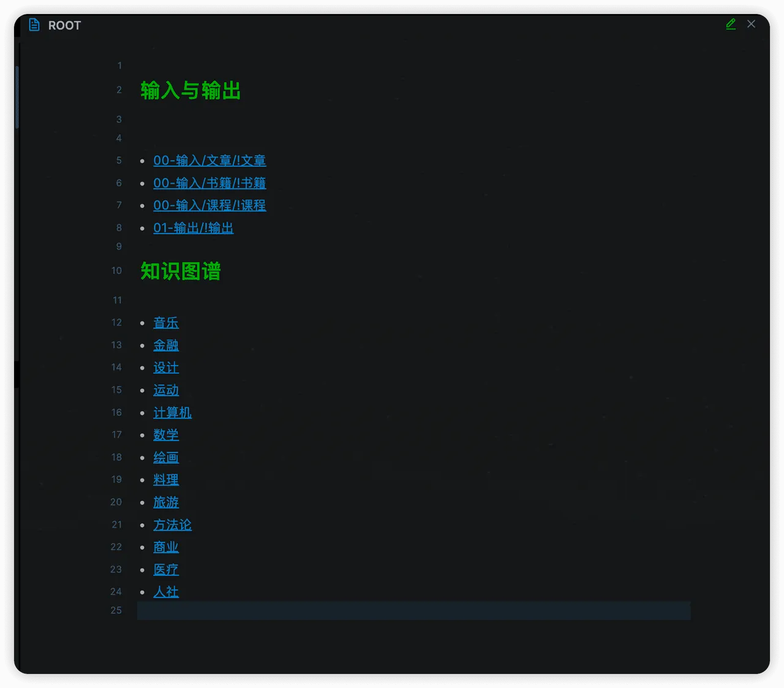Open the 方法论 link
The width and height of the screenshot is (784, 688).
click(172, 525)
